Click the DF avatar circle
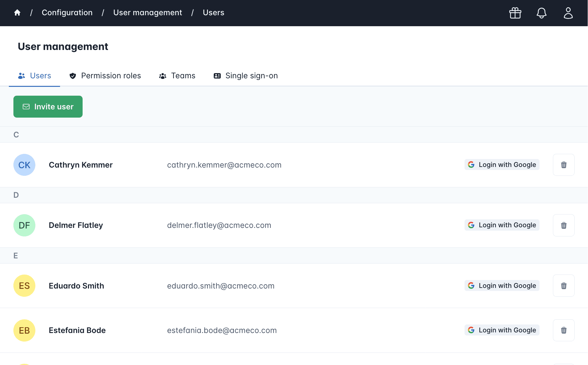588x365 pixels. pyautogui.click(x=24, y=225)
